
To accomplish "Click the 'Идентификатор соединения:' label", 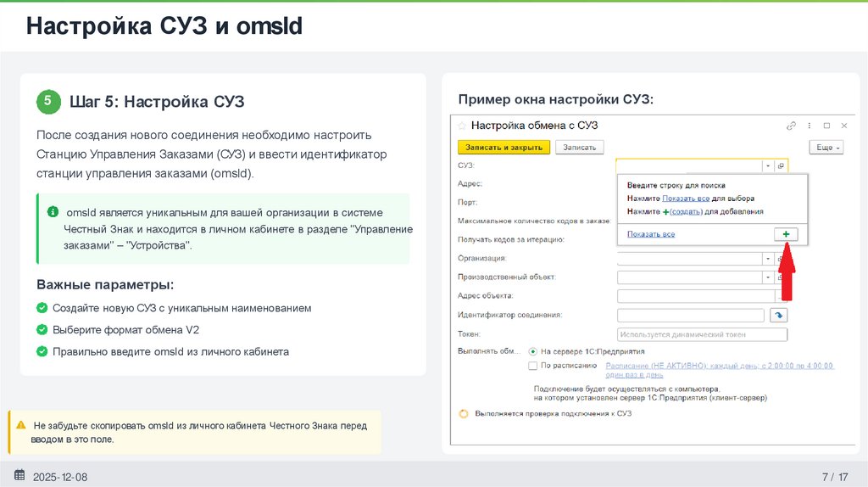I will [x=509, y=315].
